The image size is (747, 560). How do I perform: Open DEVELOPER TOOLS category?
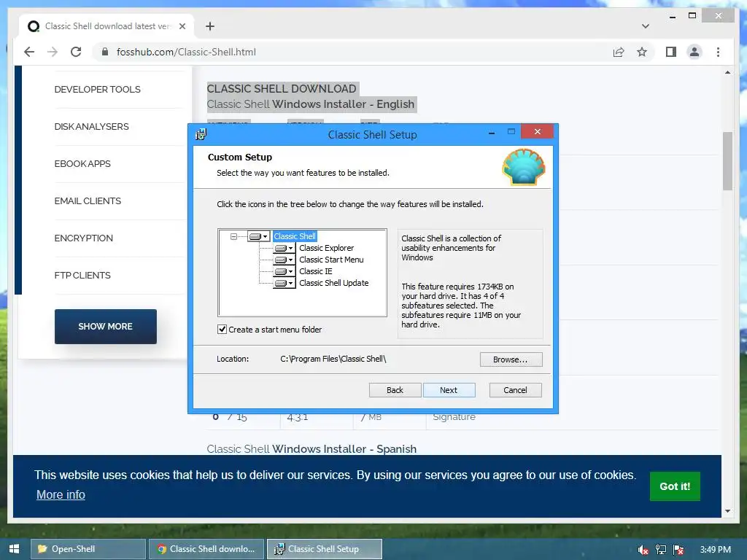(x=97, y=90)
